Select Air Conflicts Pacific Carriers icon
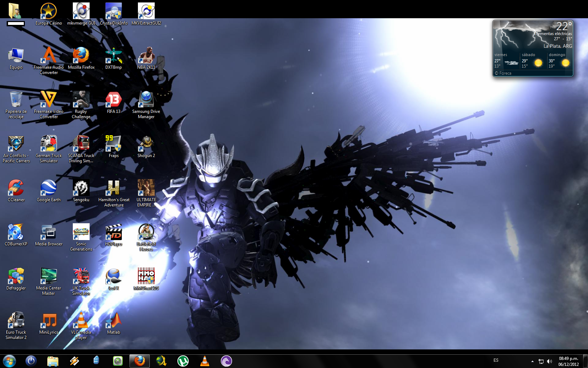Screen dimensions: 588x368 (x=16, y=149)
